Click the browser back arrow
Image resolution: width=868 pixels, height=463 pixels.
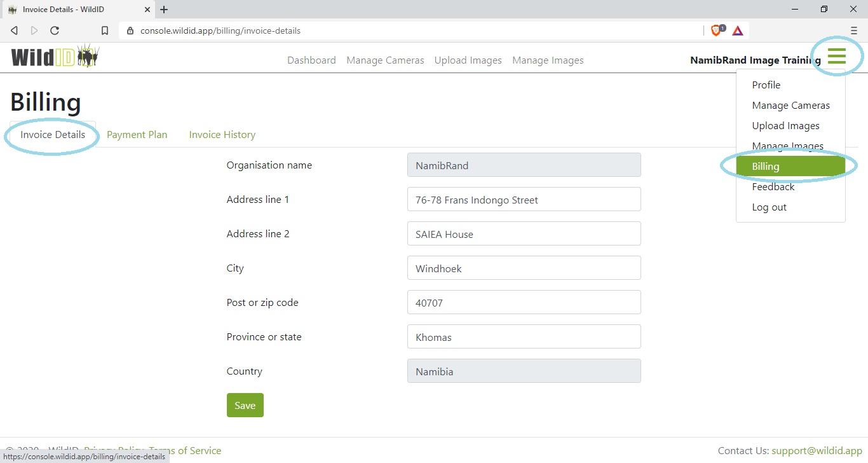click(15, 31)
